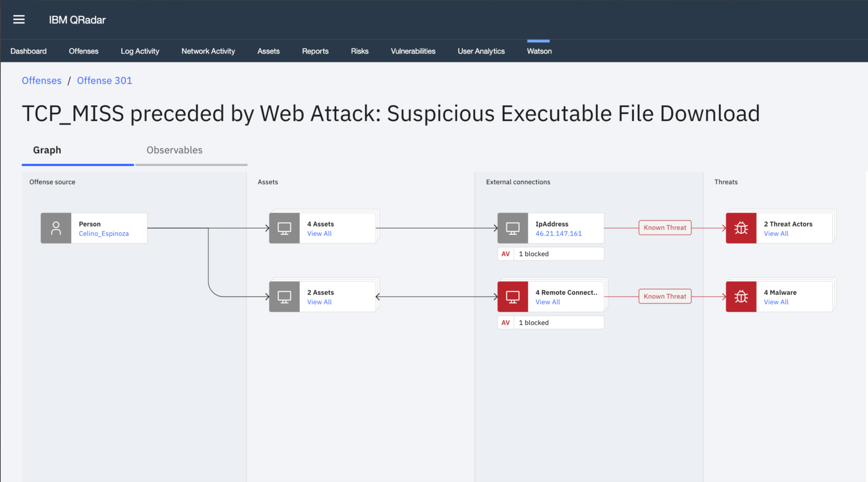Open the Celino_Espinoza person link
This screenshot has height=482, width=868.
click(104, 234)
